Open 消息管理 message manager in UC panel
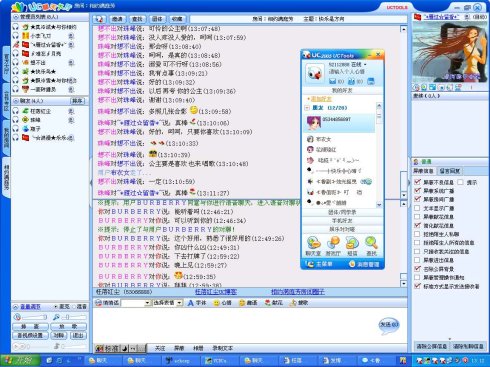The image size is (490, 367). pos(364,264)
